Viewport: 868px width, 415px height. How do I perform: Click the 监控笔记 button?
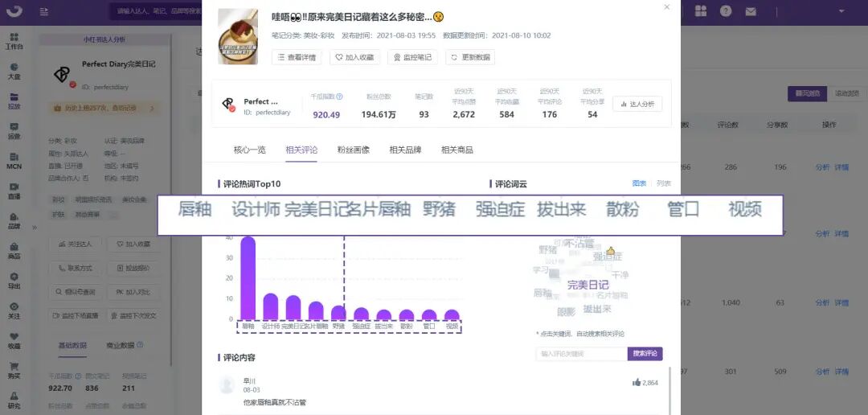(x=412, y=57)
